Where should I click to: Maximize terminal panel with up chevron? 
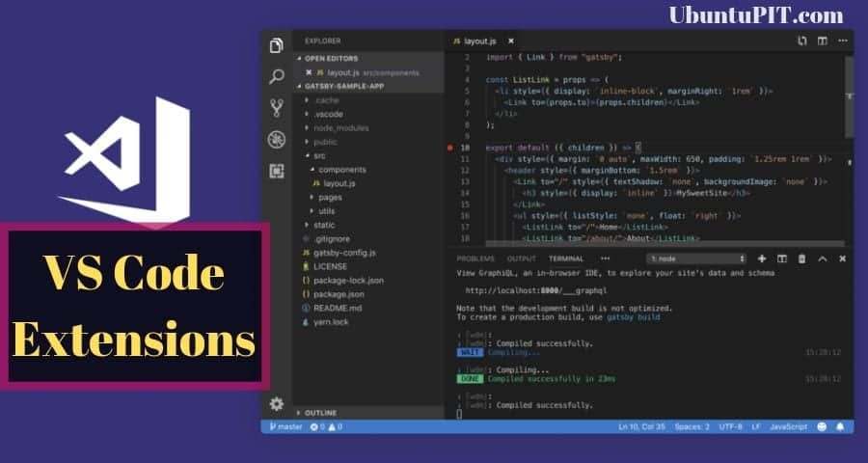click(823, 259)
